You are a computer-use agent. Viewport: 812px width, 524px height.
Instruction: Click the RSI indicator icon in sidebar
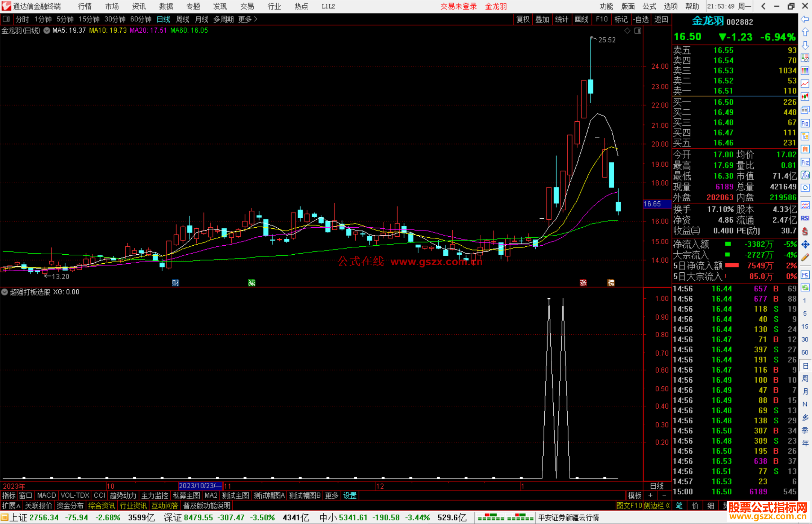point(805,218)
